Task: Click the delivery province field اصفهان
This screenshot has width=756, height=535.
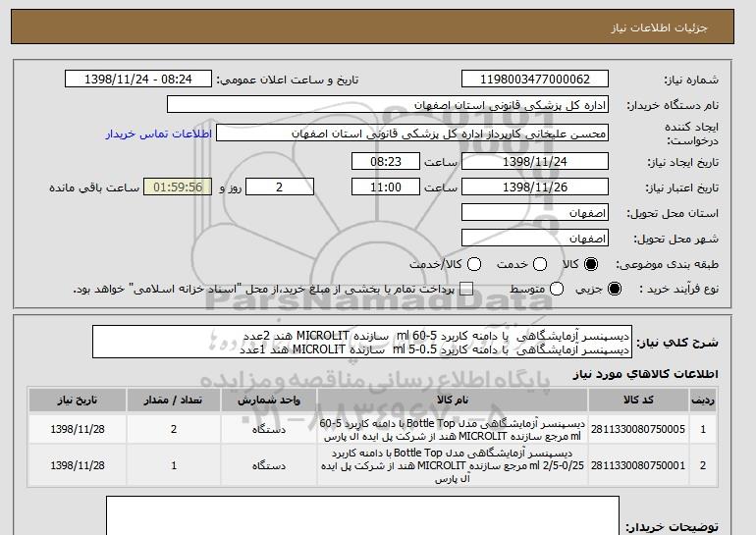Action: 535,213
